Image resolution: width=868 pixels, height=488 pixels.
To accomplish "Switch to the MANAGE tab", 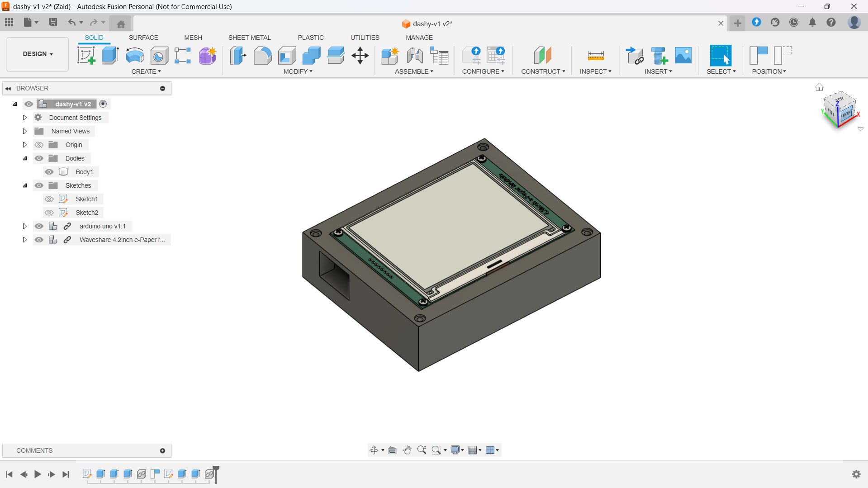I will 419,38.
